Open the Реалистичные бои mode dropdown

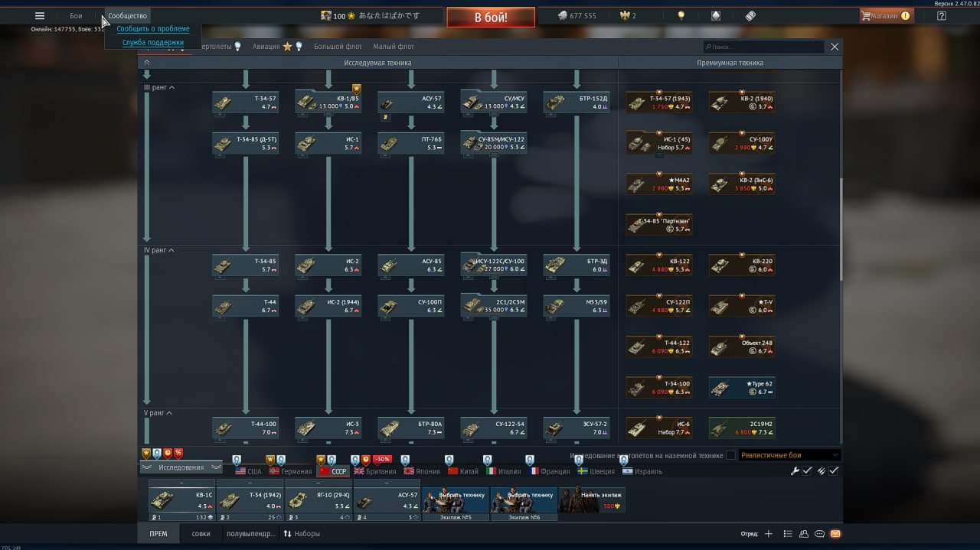[x=789, y=455]
